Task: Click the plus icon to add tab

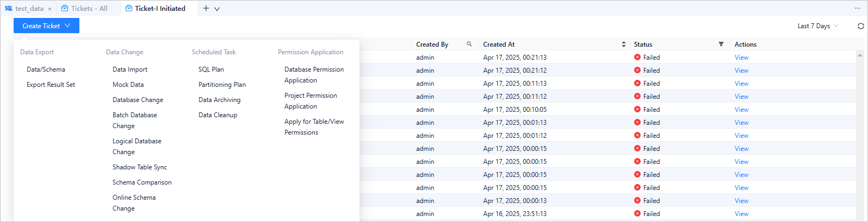Action: coord(206,8)
